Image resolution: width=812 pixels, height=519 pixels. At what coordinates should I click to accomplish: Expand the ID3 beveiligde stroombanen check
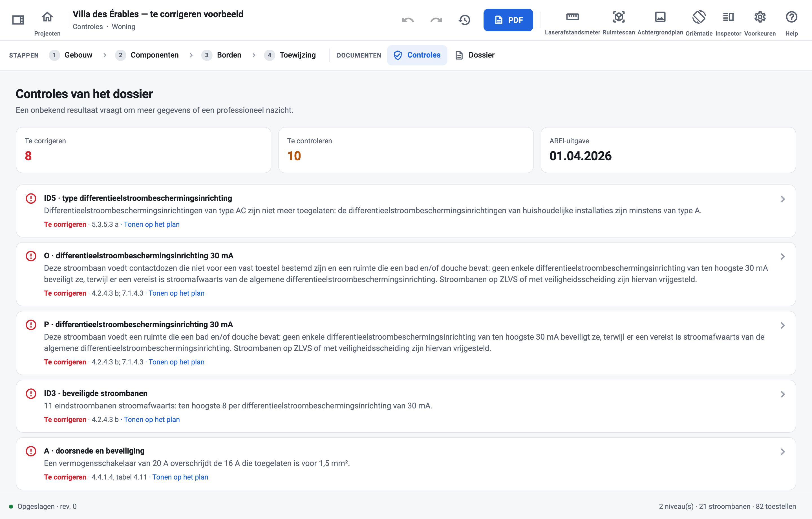click(x=783, y=395)
